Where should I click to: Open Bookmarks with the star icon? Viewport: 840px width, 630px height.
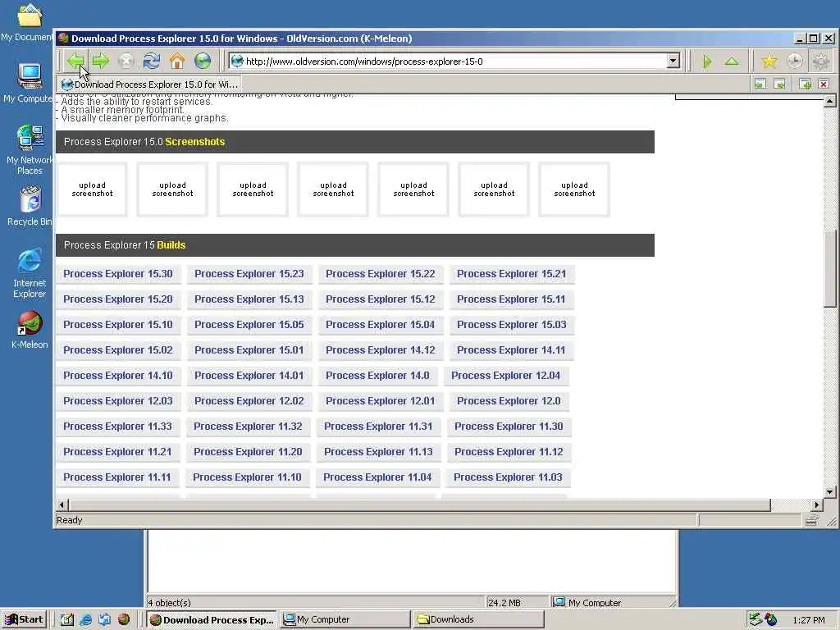coord(769,61)
